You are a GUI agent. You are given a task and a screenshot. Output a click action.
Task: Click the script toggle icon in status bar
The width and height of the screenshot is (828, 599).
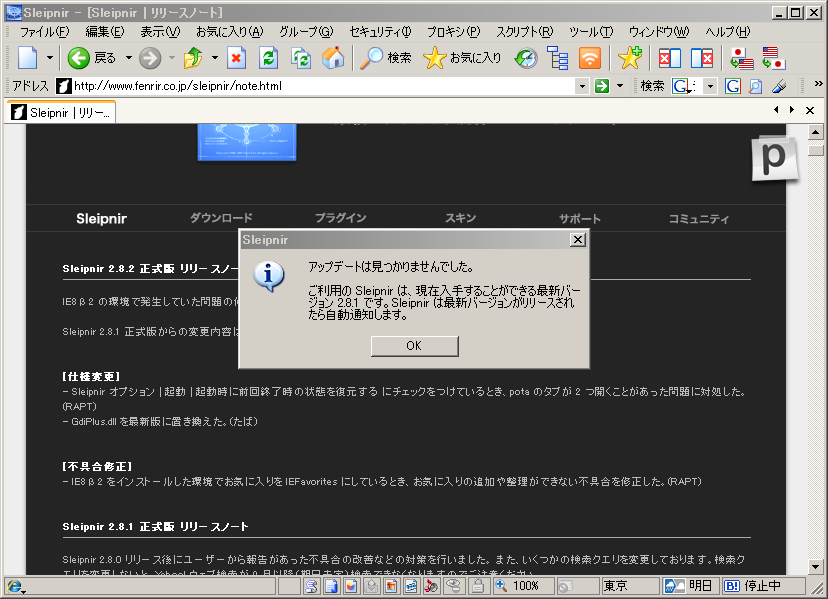(x=311, y=586)
